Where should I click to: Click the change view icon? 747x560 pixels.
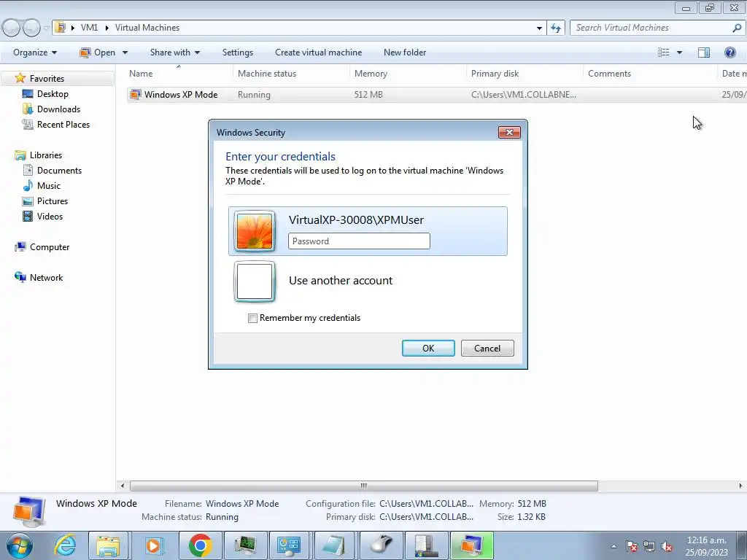(x=664, y=52)
